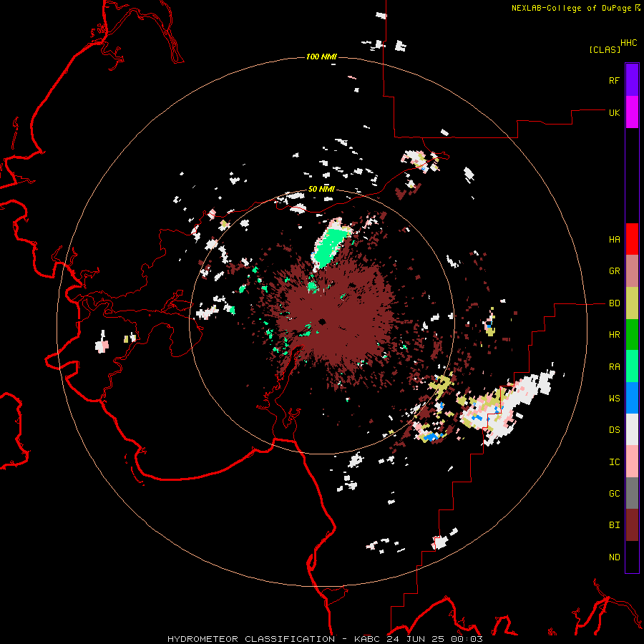Click the yellow BD legend swatch
The width and height of the screenshot is (644, 644).
pos(632,303)
